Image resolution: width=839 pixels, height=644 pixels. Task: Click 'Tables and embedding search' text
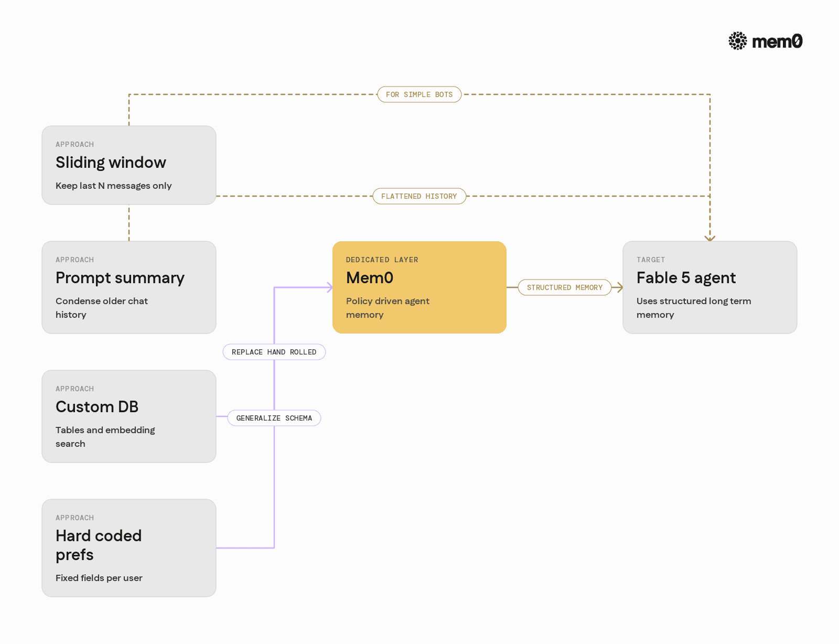[105, 437]
